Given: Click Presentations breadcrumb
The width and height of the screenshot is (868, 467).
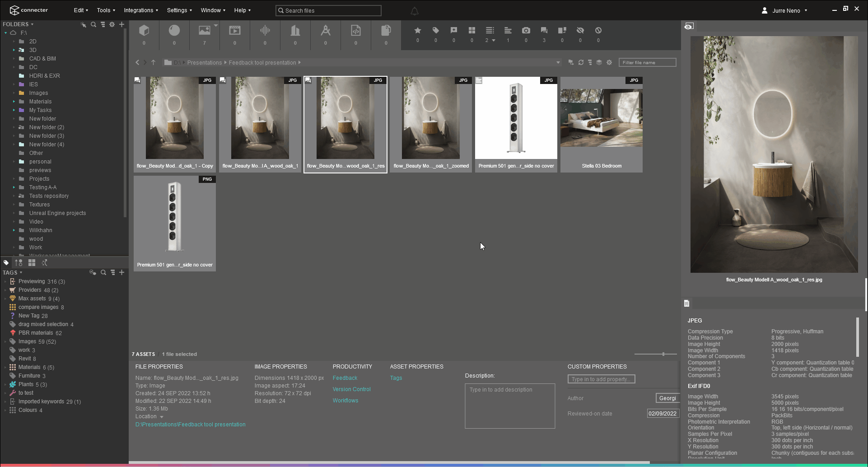Looking at the screenshot, I should [205, 63].
